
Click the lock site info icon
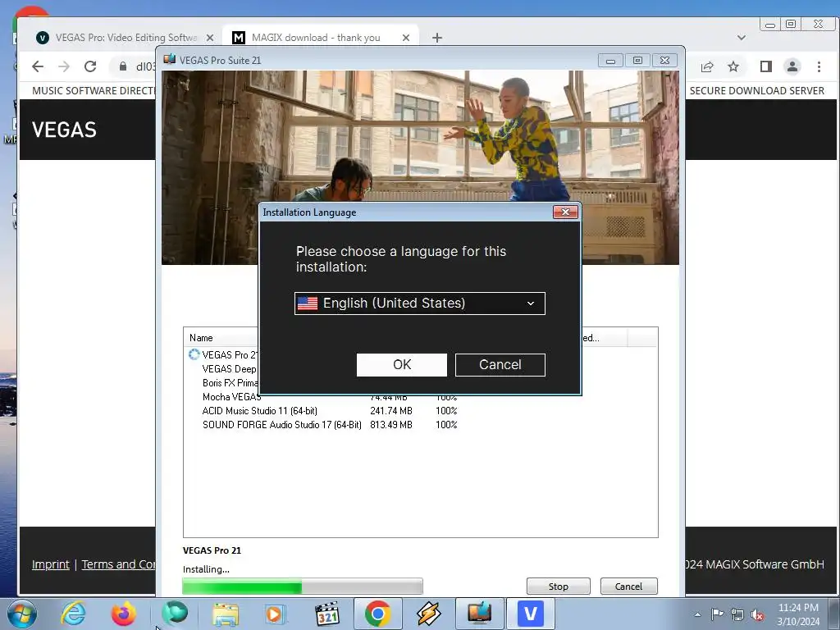(x=123, y=66)
